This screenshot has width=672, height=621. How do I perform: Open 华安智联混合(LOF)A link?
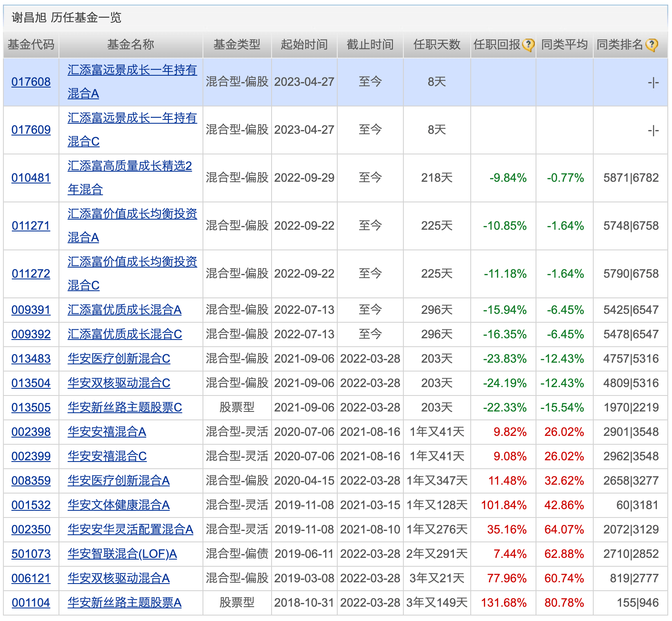123,554
